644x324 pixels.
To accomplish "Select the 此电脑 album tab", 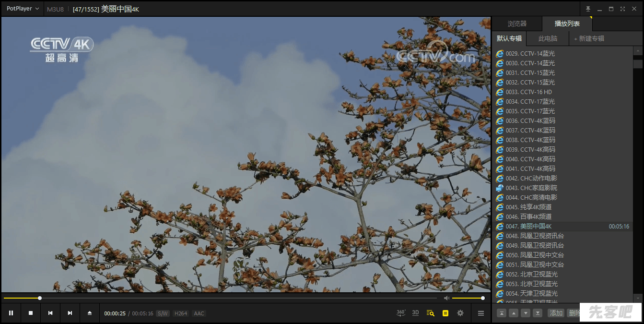I will pyautogui.click(x=548, y=39).
